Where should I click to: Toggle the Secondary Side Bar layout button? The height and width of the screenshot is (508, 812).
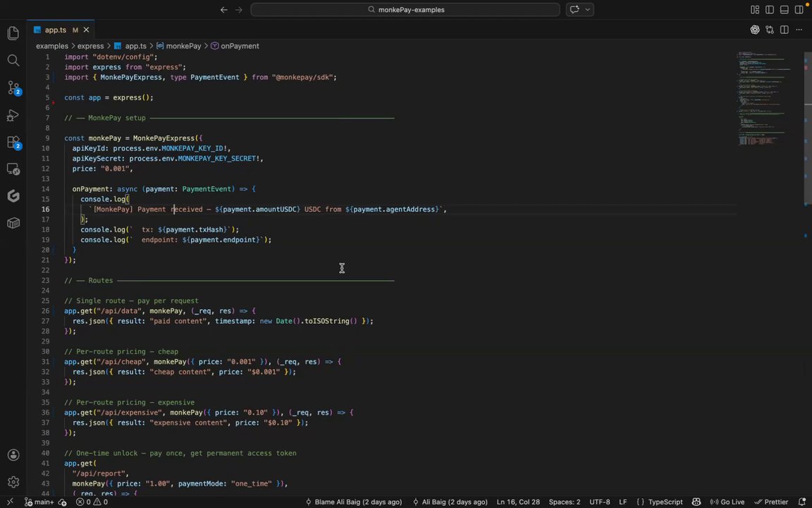pyautogui.click(x=799, y=10)
